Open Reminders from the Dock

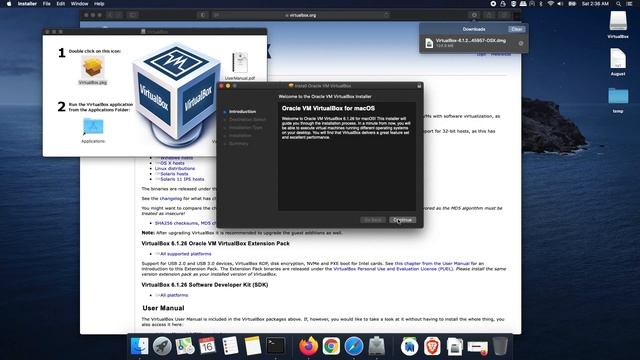tap(230, 346)
